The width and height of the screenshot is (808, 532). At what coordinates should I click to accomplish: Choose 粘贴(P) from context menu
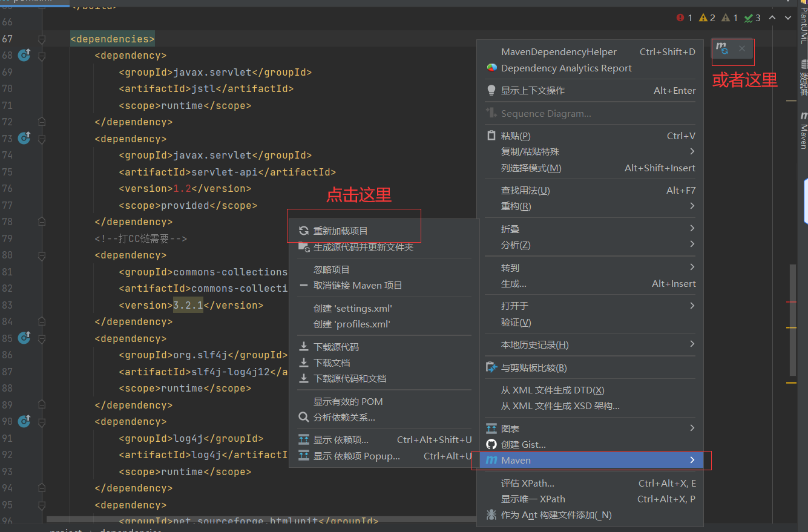[x=590, y=136]
